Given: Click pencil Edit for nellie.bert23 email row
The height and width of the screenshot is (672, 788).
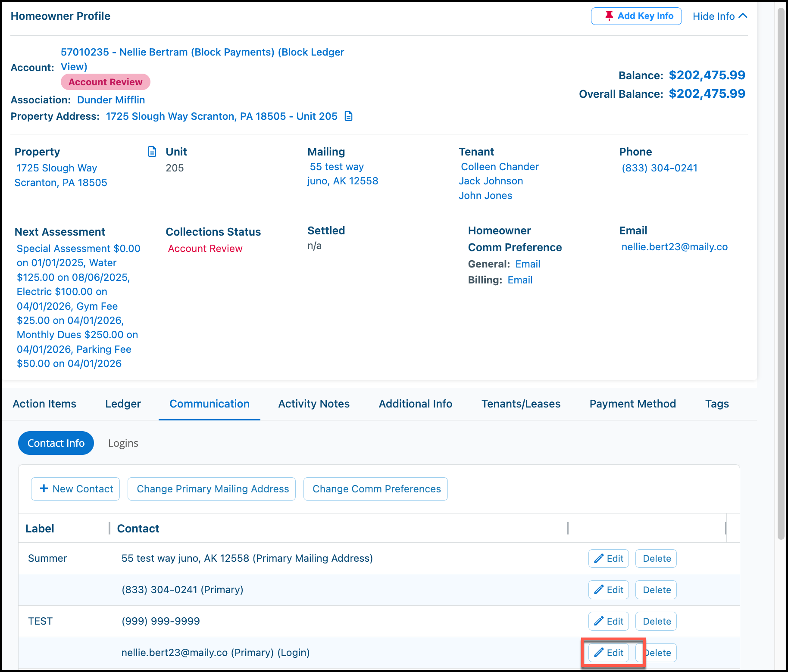Looking at the screenshot, I should point(608,653).
